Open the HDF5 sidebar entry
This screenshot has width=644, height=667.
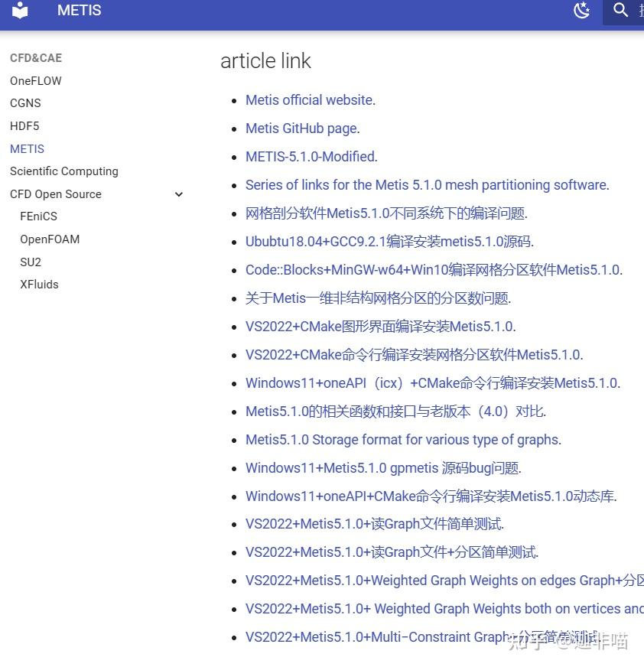[24, 126]
